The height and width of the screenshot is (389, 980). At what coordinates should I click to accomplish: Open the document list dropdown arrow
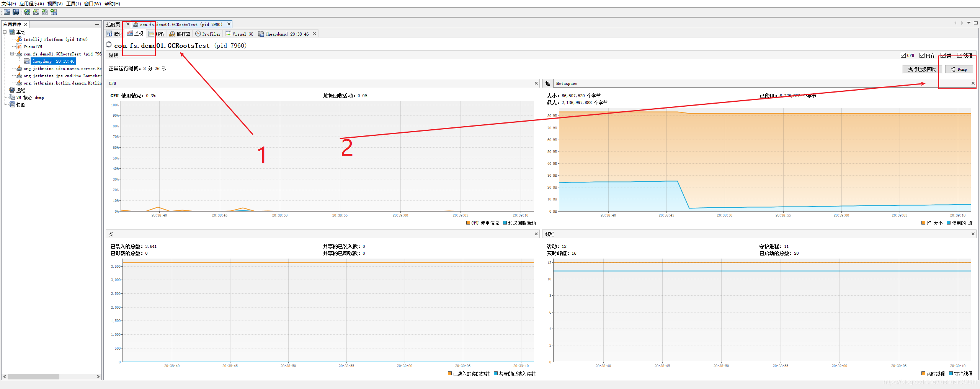click(x=969, y=23)
